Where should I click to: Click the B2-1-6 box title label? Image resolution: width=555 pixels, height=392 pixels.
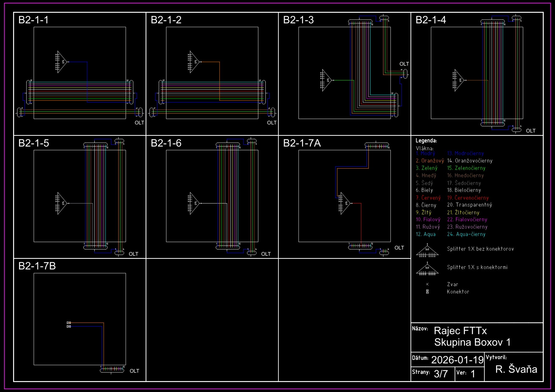pyautogui.click(x=166, y=143)
